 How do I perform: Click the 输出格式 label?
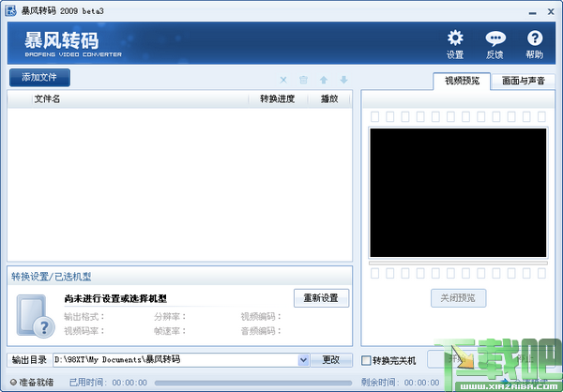(84, 317)
